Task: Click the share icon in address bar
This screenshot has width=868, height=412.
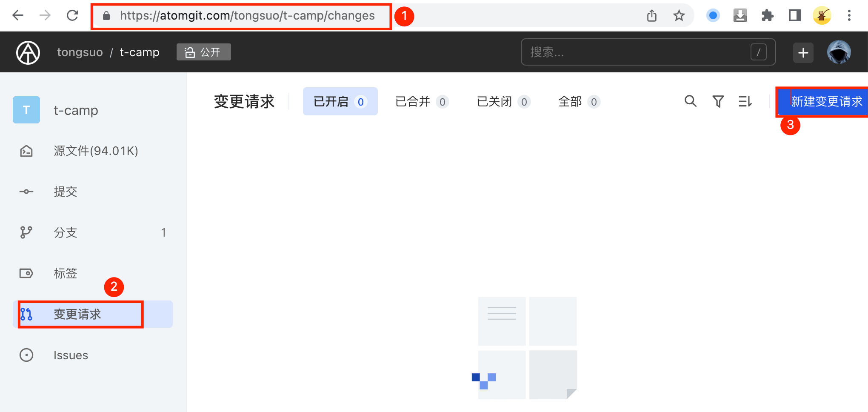Action: [x=651, y=16]
